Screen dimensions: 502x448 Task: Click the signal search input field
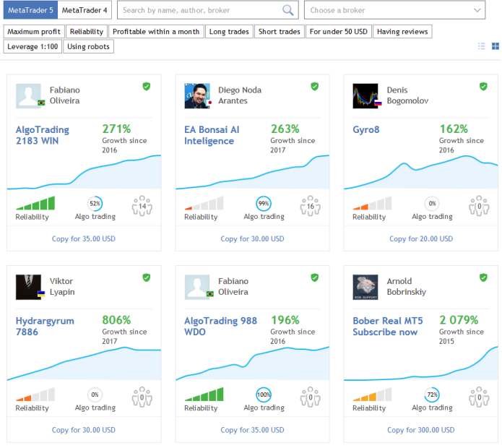pos(199,10)
